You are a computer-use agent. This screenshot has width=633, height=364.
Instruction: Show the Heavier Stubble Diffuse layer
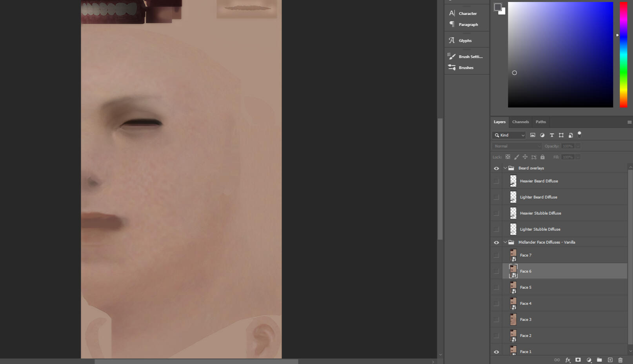click(496, 213)
